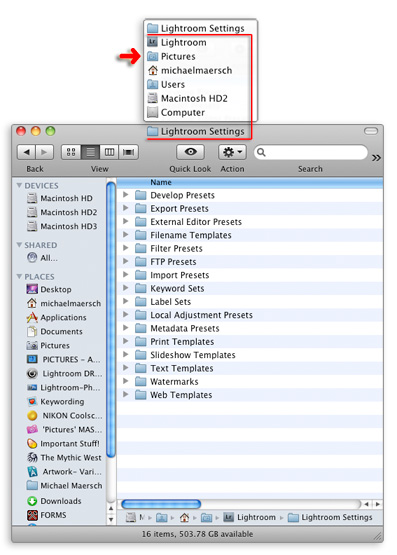Screen dimensions: 397x555
Task: Switch to list view
Action: [x=90, y=152]
